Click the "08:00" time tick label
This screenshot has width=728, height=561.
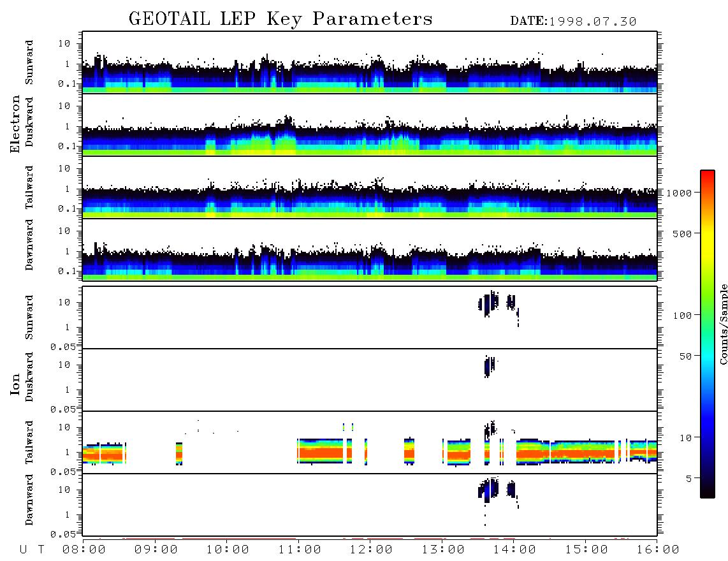click(84, 550)
